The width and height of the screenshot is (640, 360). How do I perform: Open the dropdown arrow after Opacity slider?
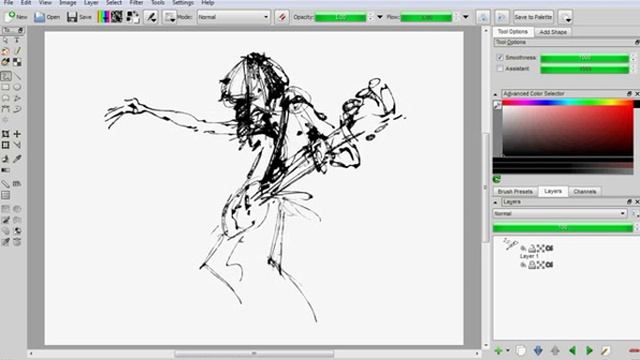[380, 17]
